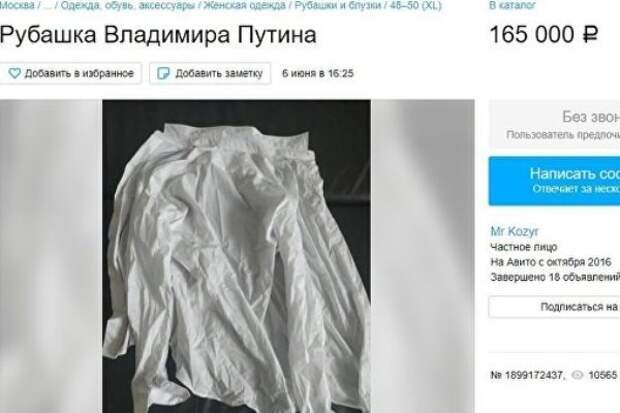This screenshot has width=620, height=413.
Task: Open the 48–50 (XL) size breadcrumb
Action: pos(416,5)
